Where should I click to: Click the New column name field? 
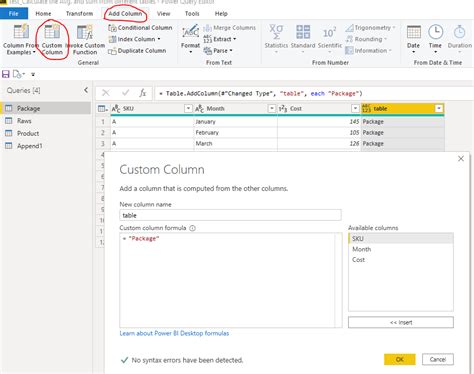point(230,215)
